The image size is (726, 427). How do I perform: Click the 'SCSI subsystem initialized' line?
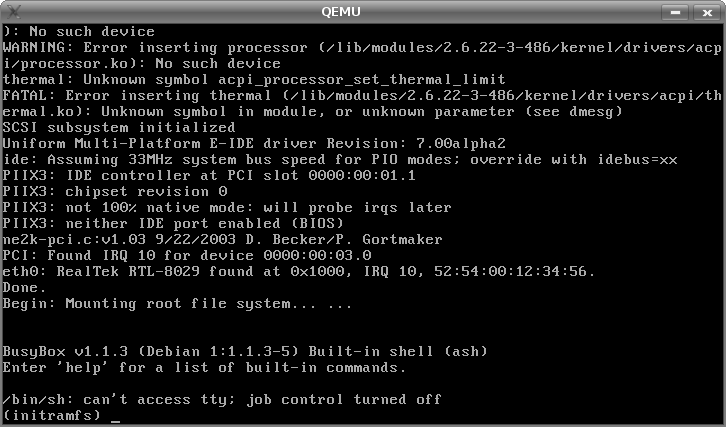[x=119, y=127]
